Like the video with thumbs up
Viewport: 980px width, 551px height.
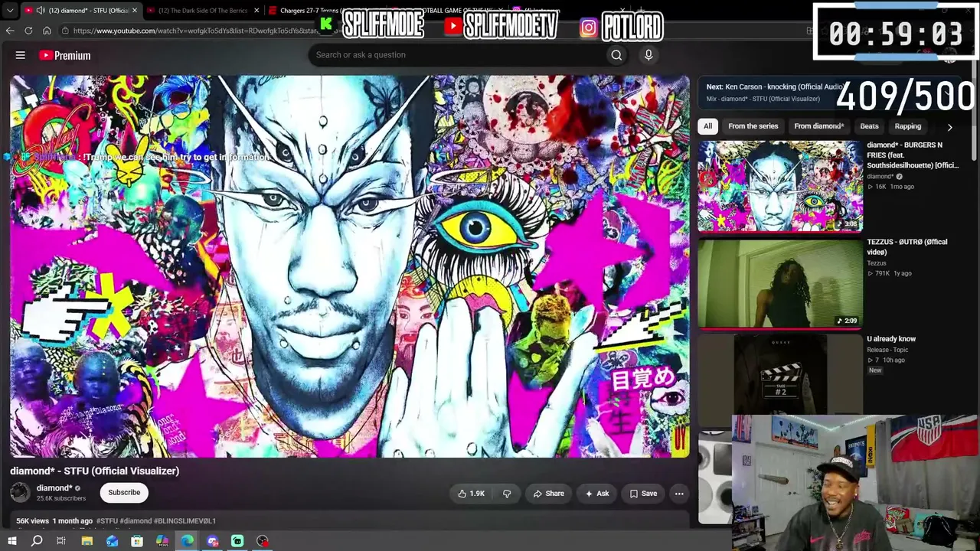[472, 494]
